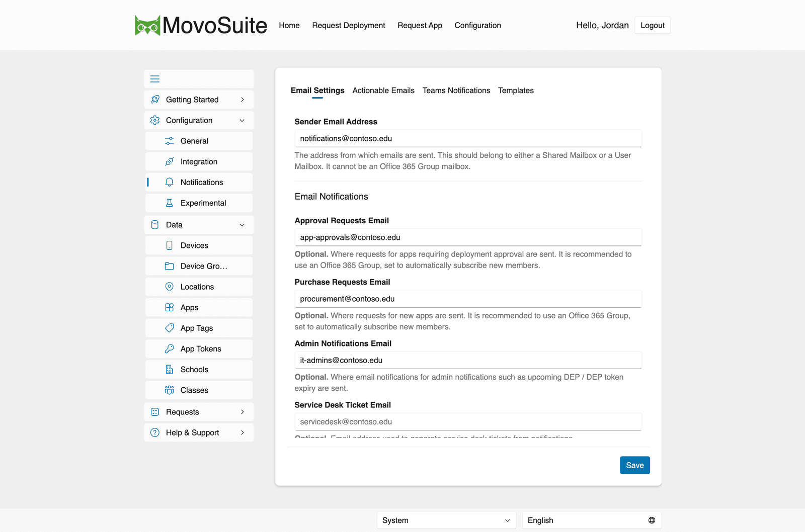Click the Configuration gear icon in sidebar
The width and height of the screenshot is (805, 532).
tap(155, 120)
